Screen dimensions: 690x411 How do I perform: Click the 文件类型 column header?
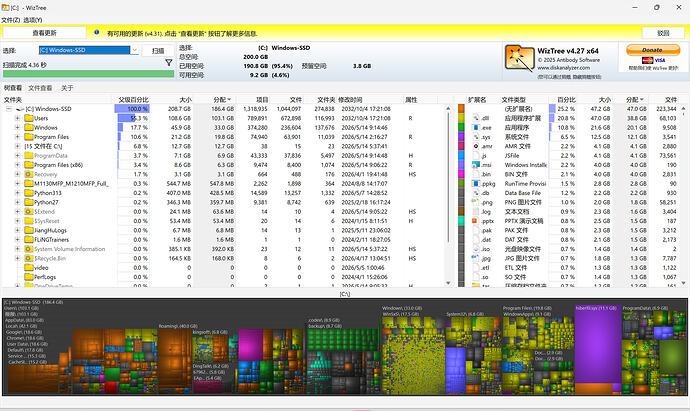(514, 99)
